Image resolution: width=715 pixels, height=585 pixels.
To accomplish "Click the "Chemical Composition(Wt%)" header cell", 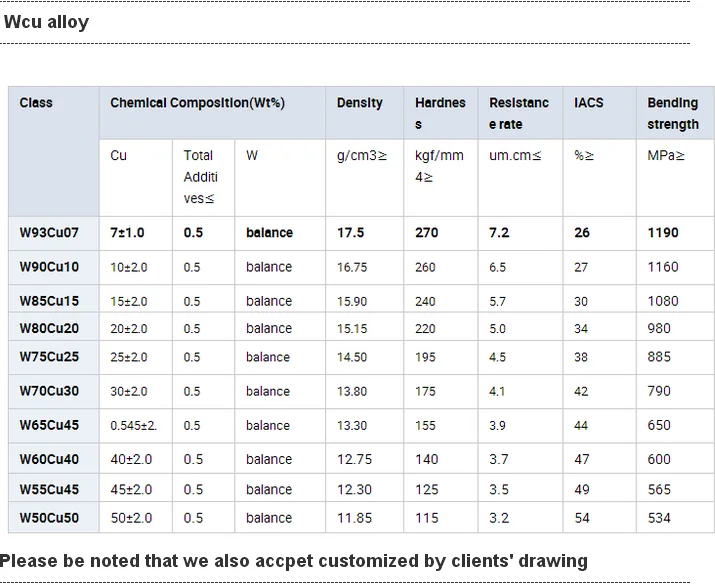I will click(x=197, y=103).
